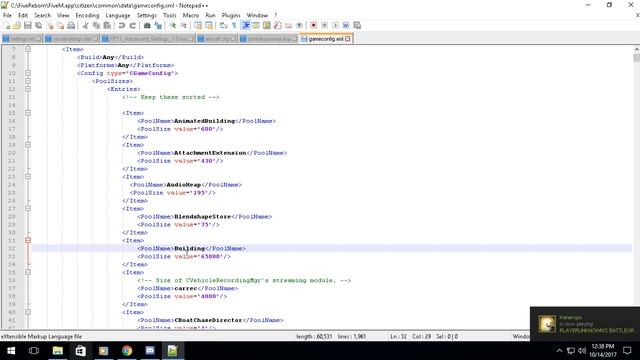Click 'Ln : 32' in status bar
640x360 pixels.
point(398,336)
